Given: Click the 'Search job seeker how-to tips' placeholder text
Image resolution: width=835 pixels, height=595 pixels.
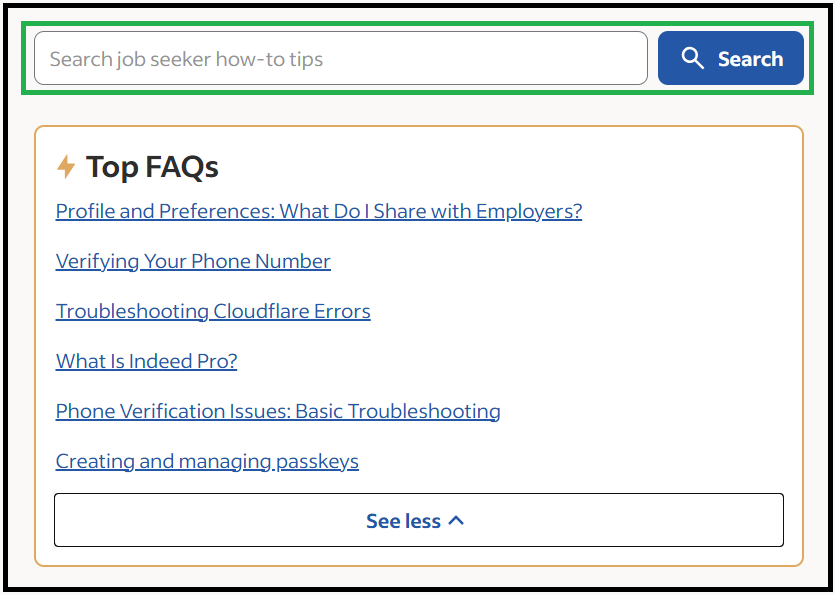Looking at the screenshot, I should pyautogui.click(x=186, y=59).
